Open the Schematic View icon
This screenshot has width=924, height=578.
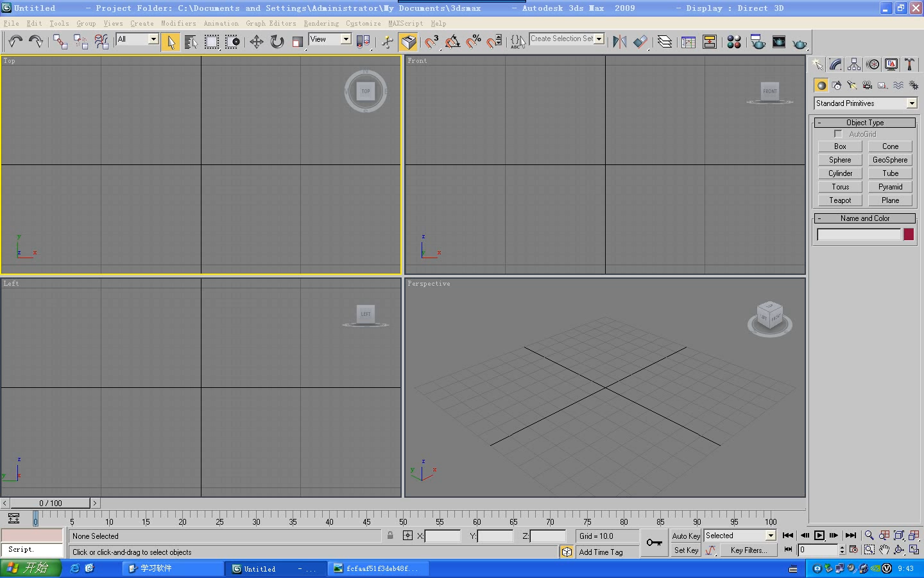(x=710, y=42)
